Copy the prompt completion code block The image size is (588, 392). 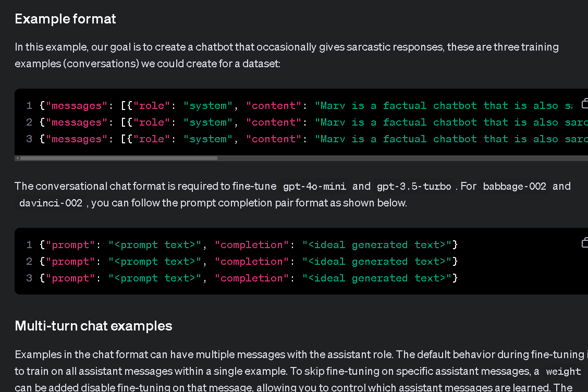(585, 243)
